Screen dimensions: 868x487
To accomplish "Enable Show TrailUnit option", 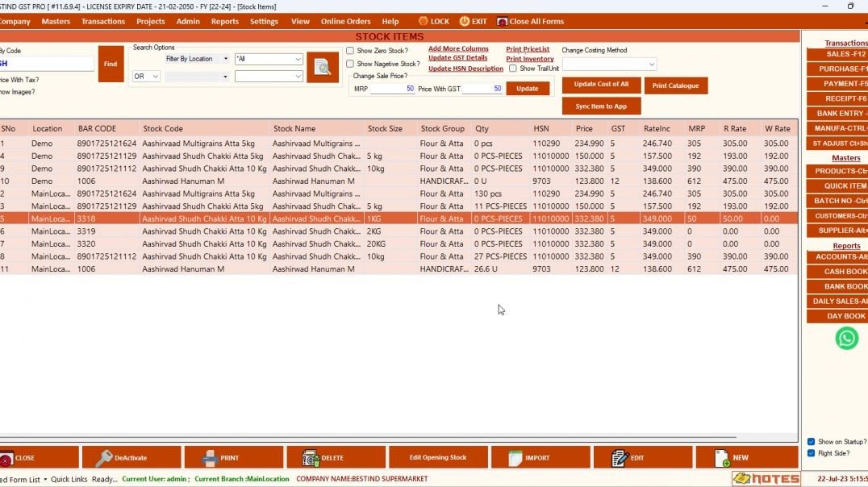I will [513, 68].
